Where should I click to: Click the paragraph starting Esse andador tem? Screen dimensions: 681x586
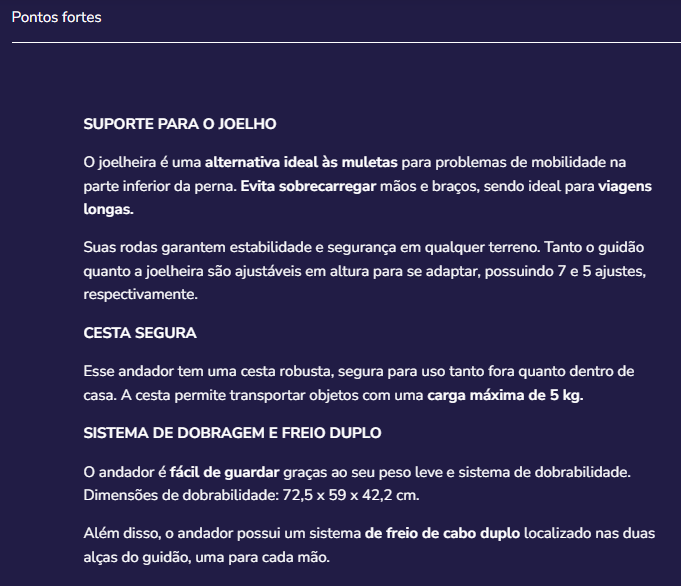click(x=359, y=383)
